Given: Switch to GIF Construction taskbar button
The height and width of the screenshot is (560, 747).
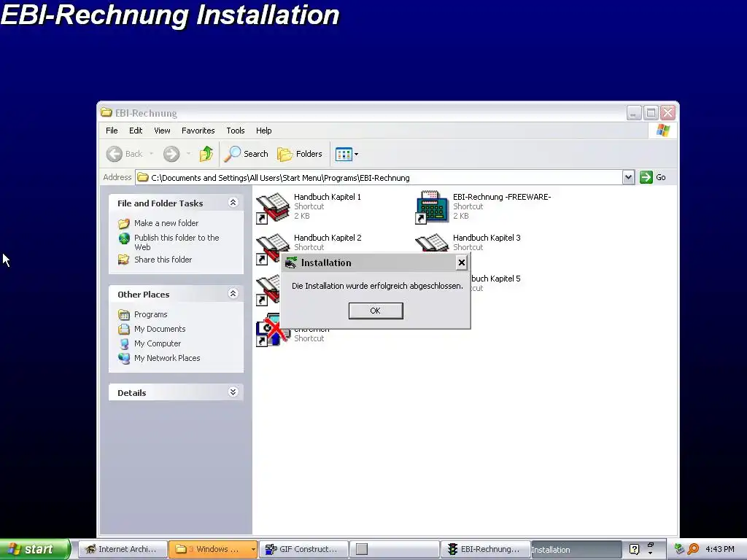Looking at the screenshot, I should [303, 549].
